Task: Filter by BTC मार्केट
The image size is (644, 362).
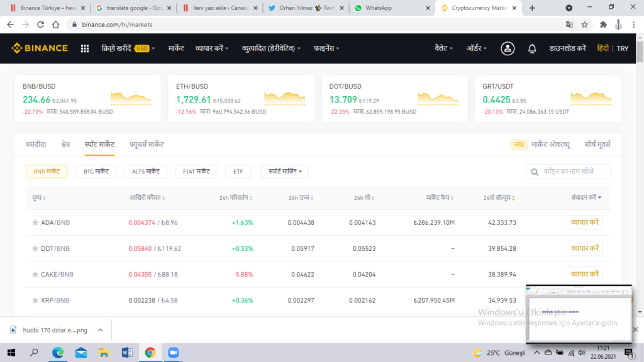Action: [96, 172]
